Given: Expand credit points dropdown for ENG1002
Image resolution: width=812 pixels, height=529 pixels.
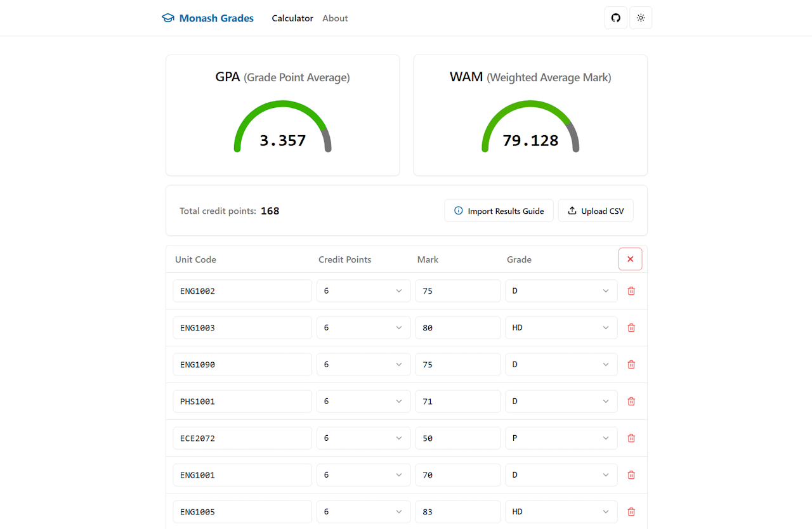Looking at the screenshot, I should pos(363,291).
